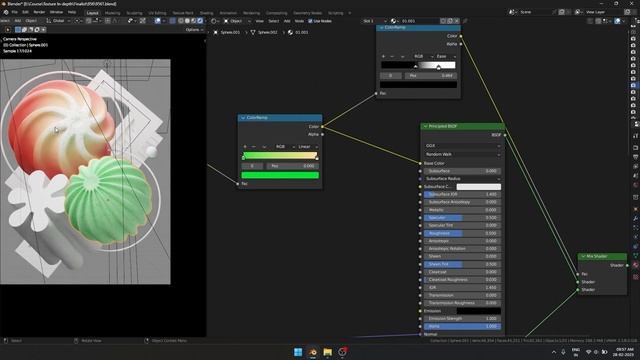Image resolution: width=640 pixels, height=360 pixels.
Task: Open the node editor Add menu
Action: (287, 21)
